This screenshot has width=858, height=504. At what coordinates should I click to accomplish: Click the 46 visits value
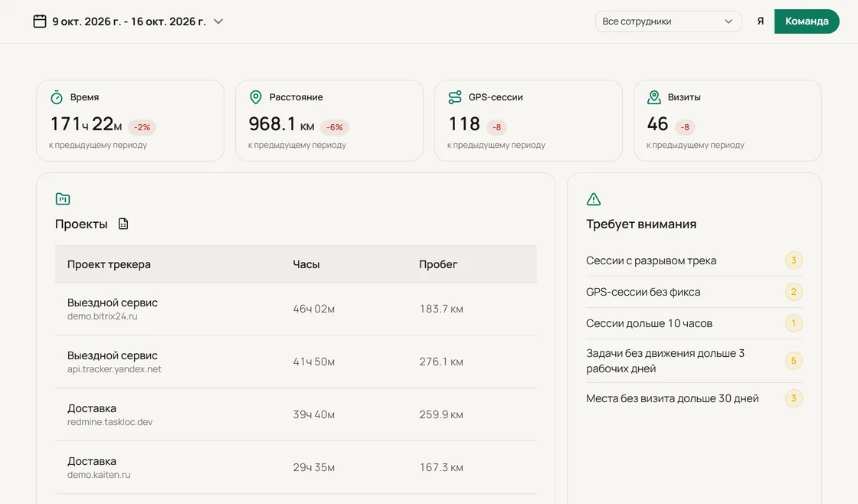(x=658, y=124)
